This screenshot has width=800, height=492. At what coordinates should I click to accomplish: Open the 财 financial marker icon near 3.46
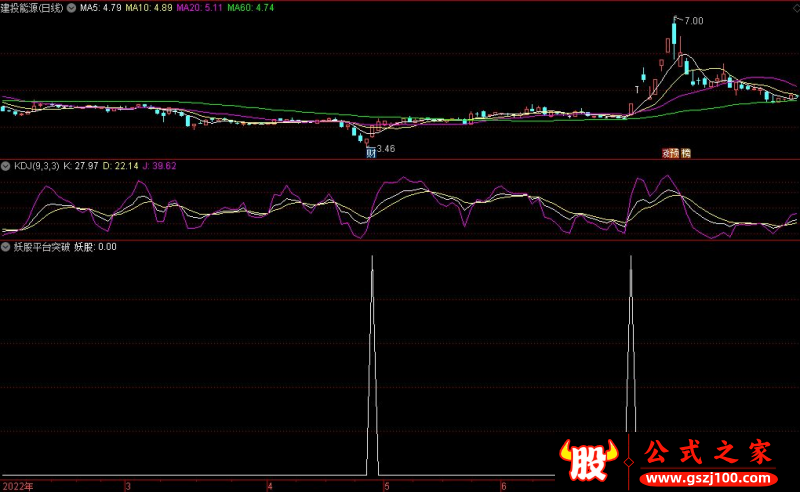coord(371,152)
